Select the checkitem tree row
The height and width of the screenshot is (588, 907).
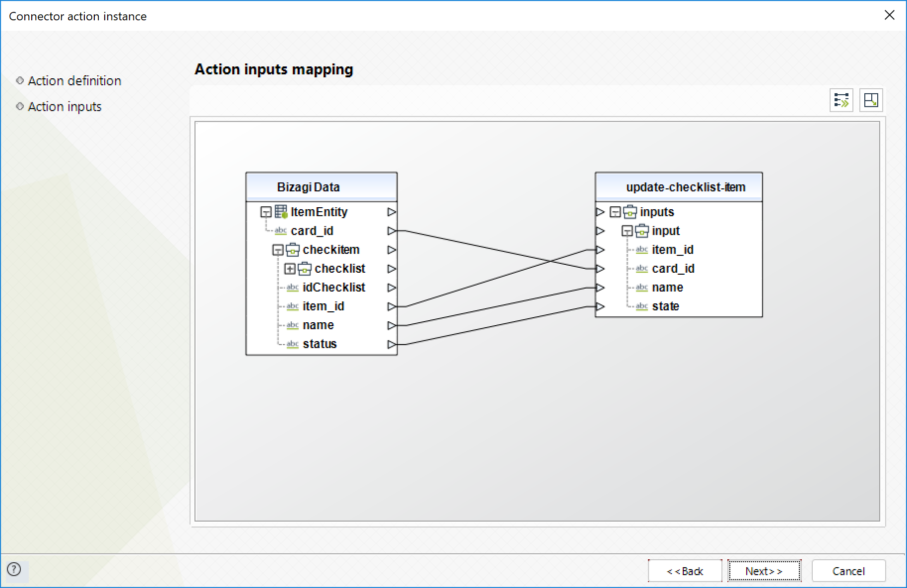coord(331,250)
